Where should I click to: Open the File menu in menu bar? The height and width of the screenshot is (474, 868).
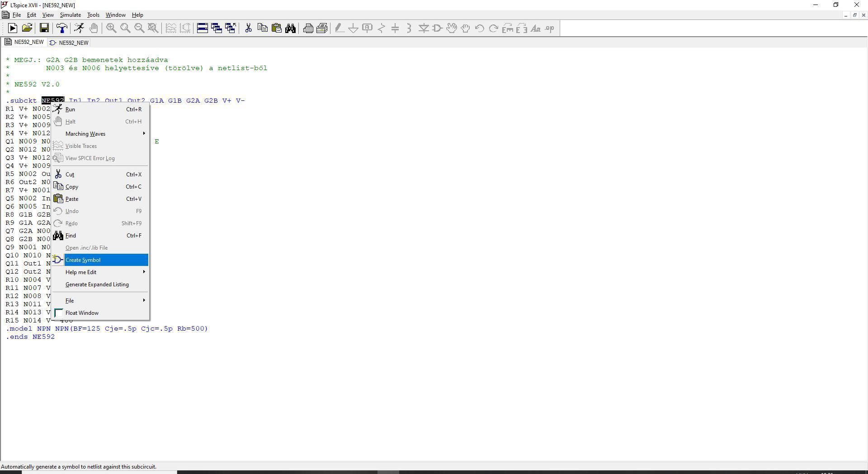click(x=17, y=15)
